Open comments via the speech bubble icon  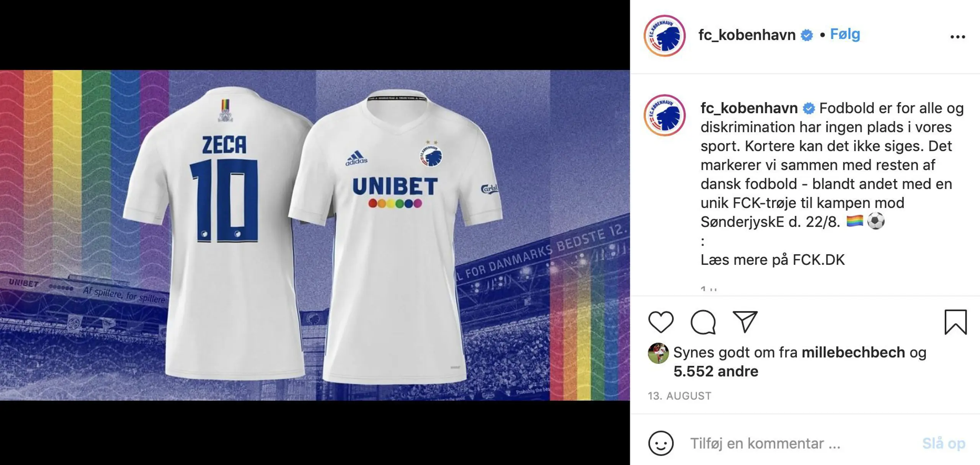tap(703, 322)
